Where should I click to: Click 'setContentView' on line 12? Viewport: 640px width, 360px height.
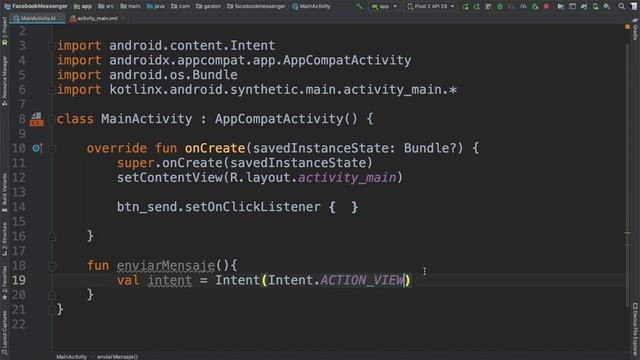170,178
